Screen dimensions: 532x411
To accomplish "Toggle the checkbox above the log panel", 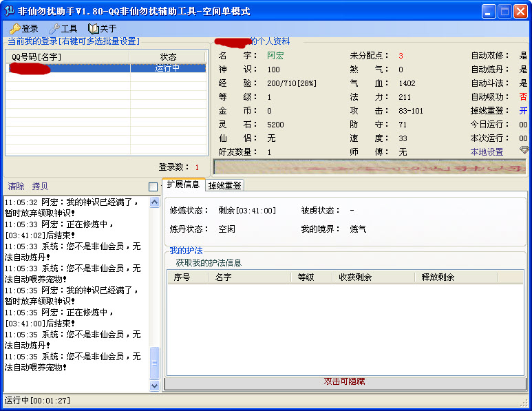I will click(x=153, y=187).
